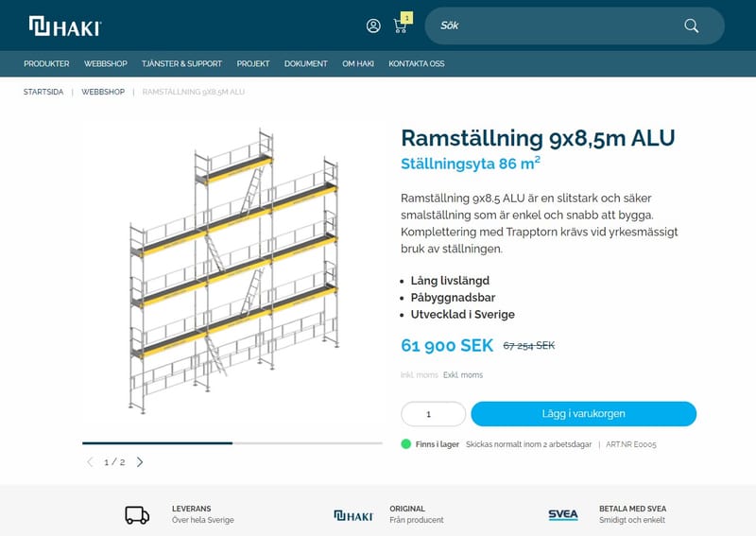The image size is (756, 536).
Task: Click the image carousel progress bar
Action: click(x=232, y=443)
